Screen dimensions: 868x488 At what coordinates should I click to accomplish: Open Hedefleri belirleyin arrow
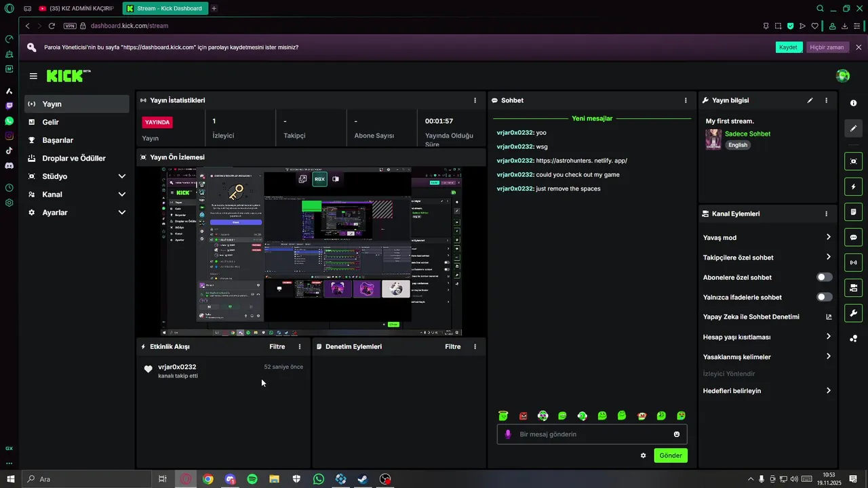[829, 390]
